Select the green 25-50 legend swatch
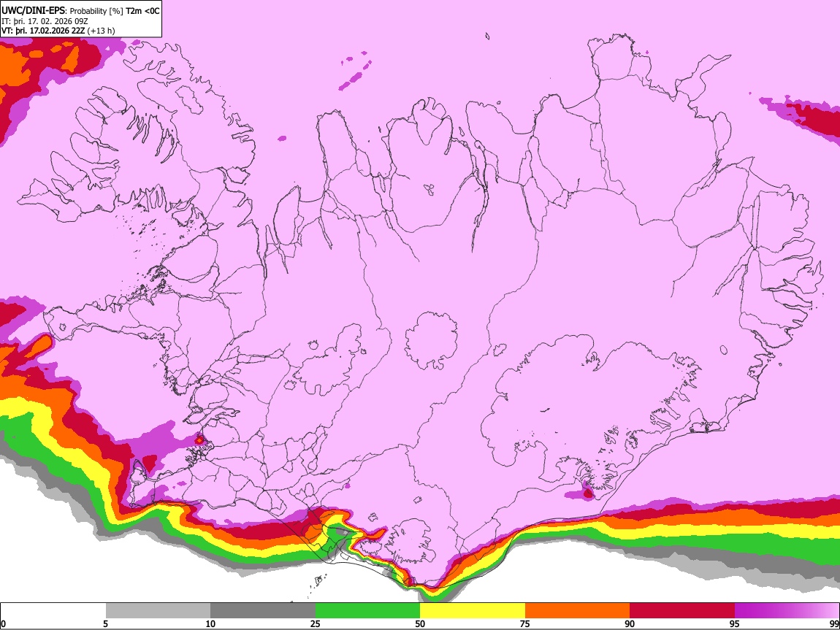Screen dimensions: 840x630 (x=367, y=610)
